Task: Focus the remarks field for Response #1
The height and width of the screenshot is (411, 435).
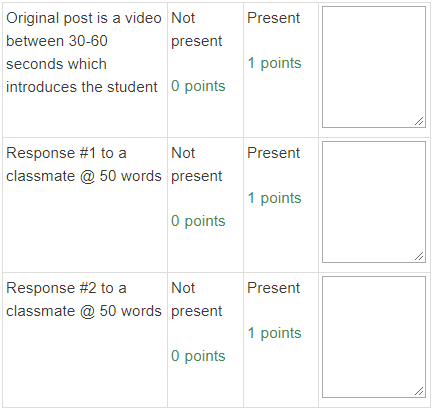Action: coord(374,202)
